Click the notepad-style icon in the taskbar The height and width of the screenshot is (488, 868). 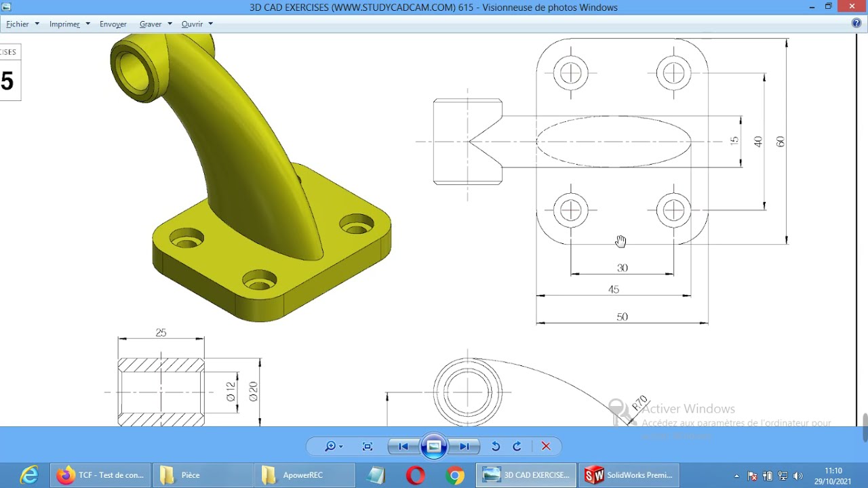click(376, 475)
